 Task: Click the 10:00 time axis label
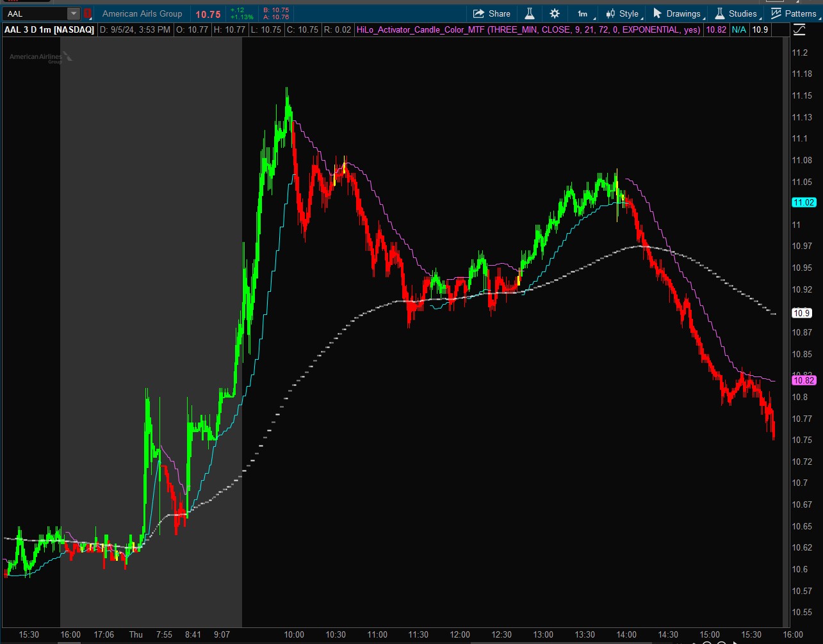pos(294,634)
